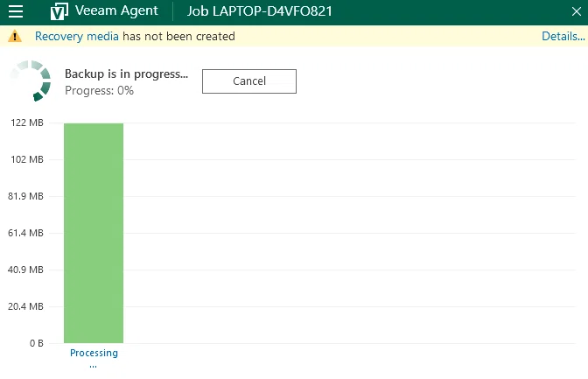Select the green backup size bar

94,233
